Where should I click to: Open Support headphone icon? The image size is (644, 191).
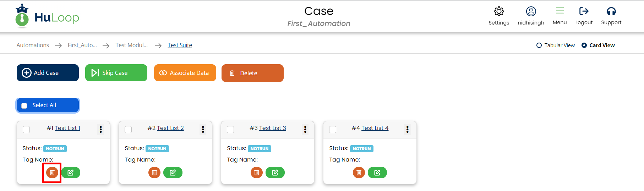[611, 11]
